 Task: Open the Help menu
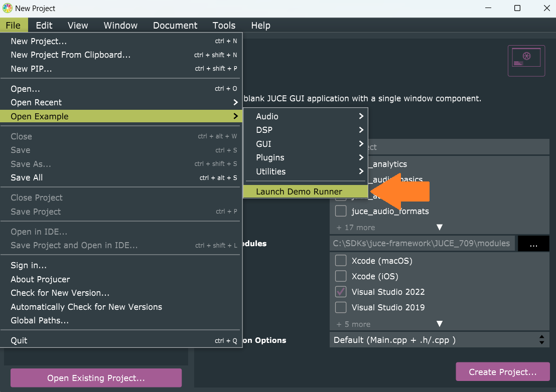(260, 26)
